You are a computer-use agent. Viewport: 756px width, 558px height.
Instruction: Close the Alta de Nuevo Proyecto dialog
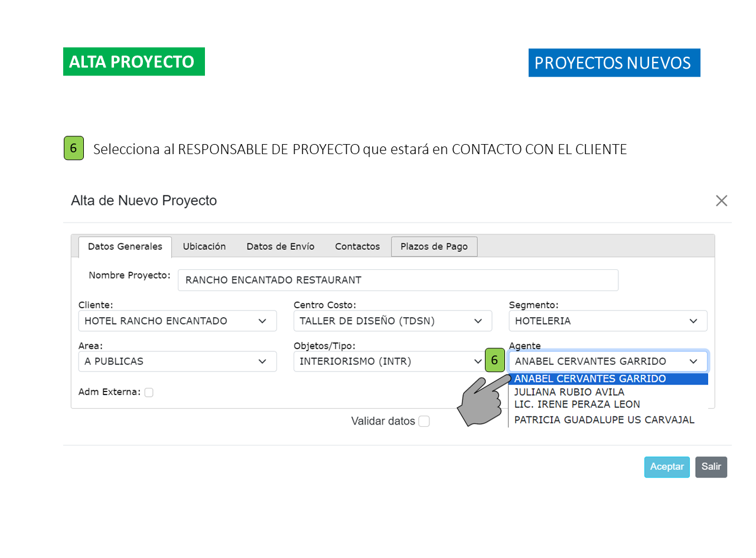click(x=721, y=201)
